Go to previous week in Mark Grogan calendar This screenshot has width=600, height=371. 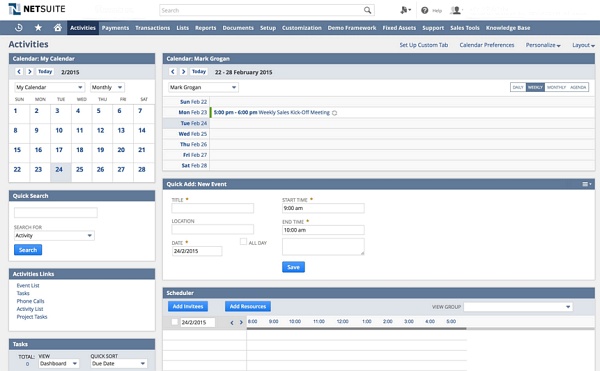click(x=173, y=72)
